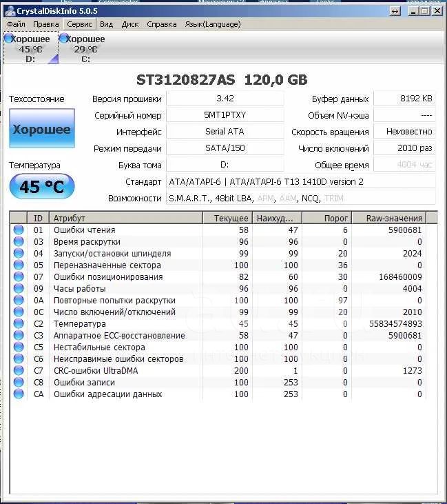Click the 45 °C temperature indicator
Viewport: 447px width, 504px height.
pos(42,186)
